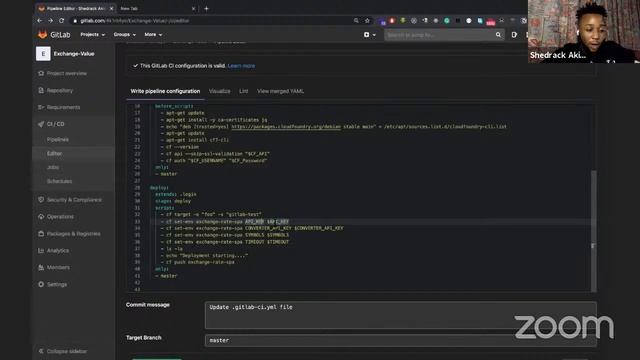Switch to View merged YAML tab
The image size is (640, 360).
click(280, 91)
